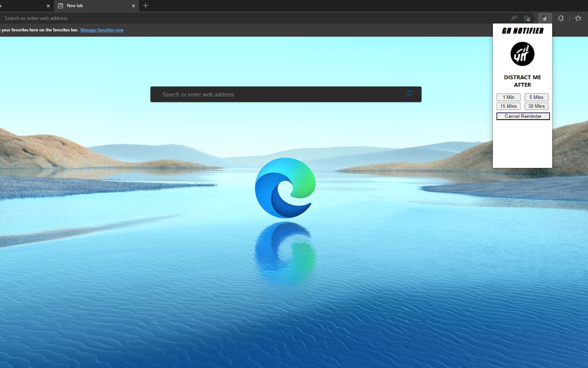
Task: Click the center page search box
Action: [x=286, y=94]
